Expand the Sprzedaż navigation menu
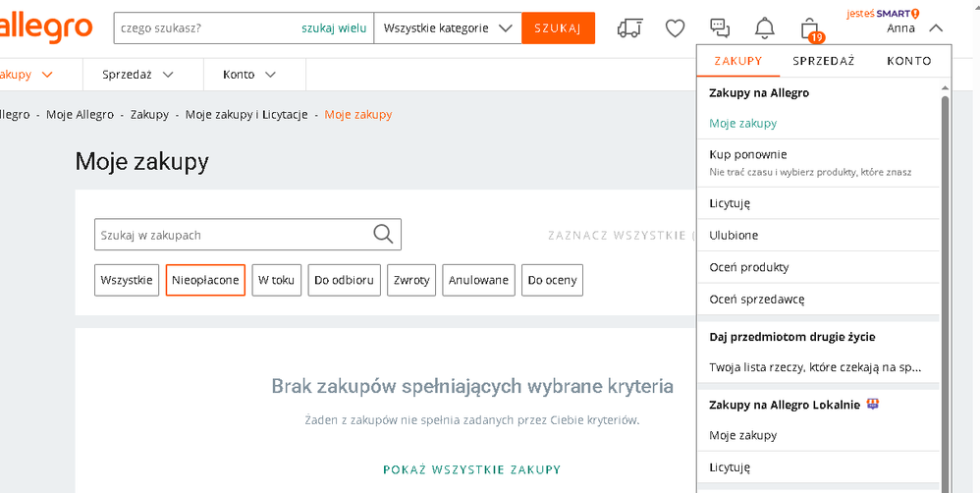The height and width of the screenshot is (493, 980). point(137,75)
